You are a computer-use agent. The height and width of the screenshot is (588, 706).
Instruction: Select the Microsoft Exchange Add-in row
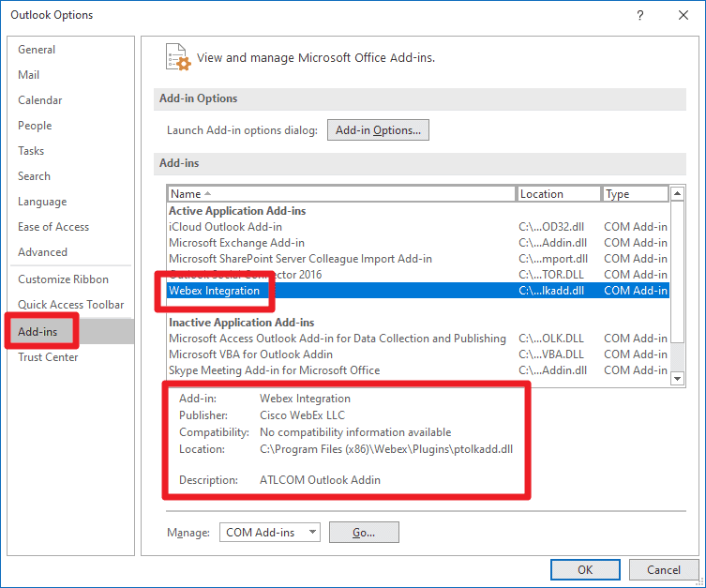418,243
